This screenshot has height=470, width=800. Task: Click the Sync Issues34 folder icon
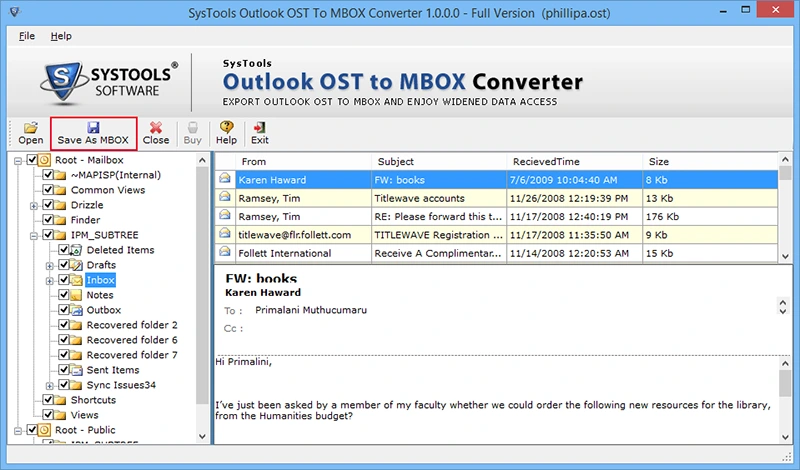(x=76, y=385)
